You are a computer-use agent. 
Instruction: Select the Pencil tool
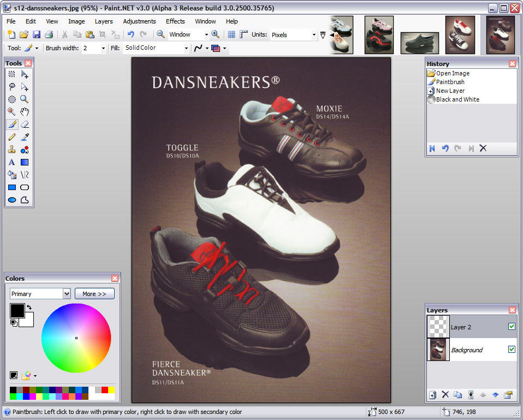point(12,137)
